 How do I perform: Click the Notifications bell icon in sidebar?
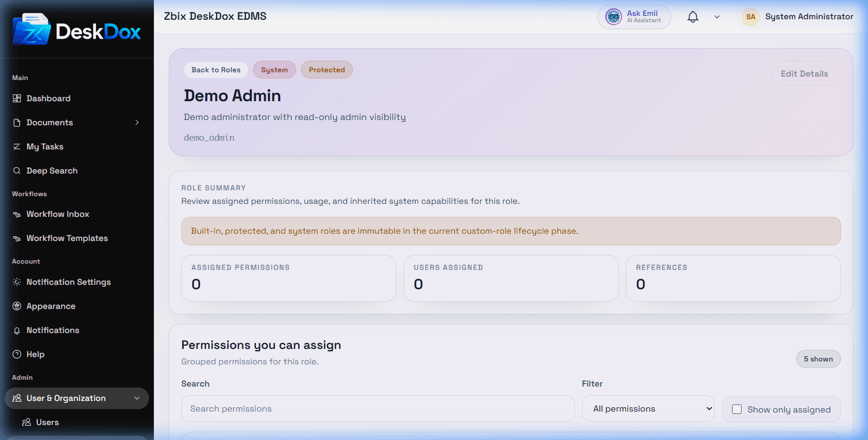coord(17,330)
